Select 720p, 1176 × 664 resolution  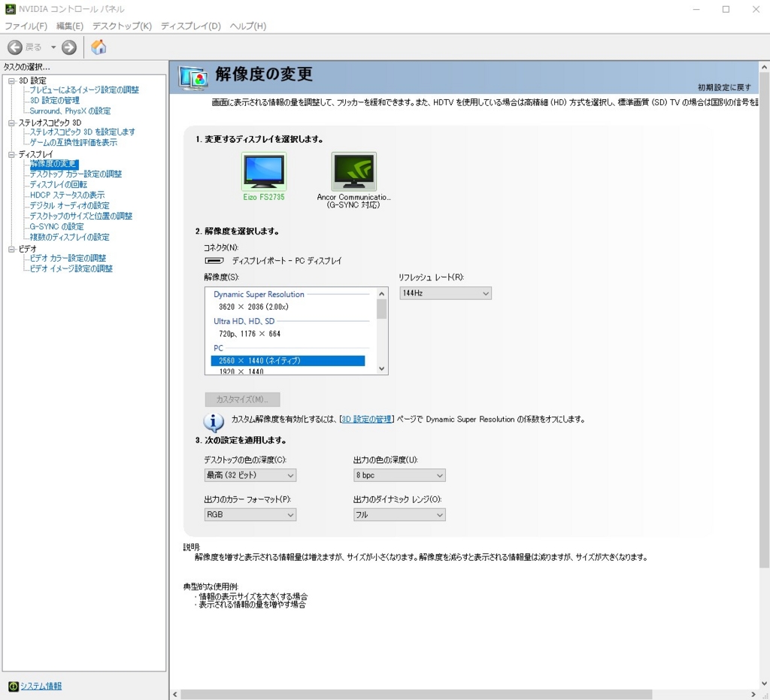click(288, 334)
